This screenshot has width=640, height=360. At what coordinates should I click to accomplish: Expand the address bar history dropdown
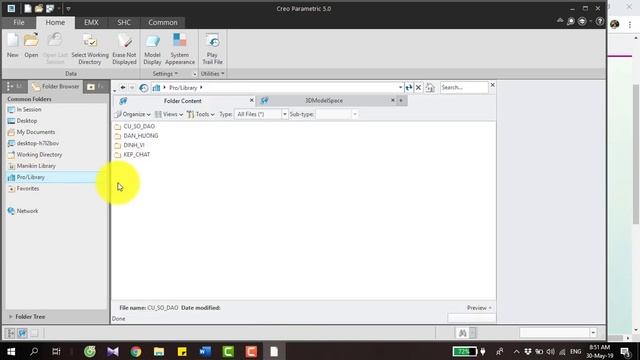(400, 87)
